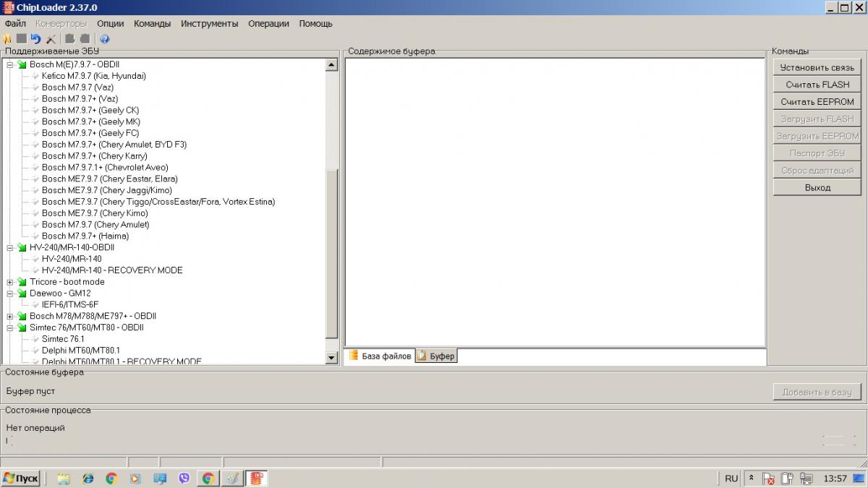Open the Инструменты menu
This screenshot has width=868, height=488.
(x=210, y=23)
